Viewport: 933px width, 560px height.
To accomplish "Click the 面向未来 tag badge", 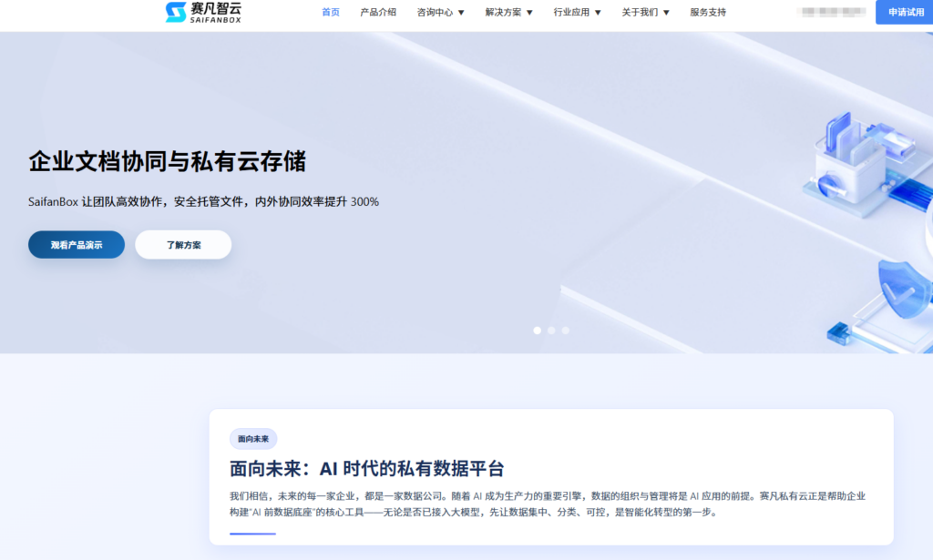I will click(x=253, y=439).
